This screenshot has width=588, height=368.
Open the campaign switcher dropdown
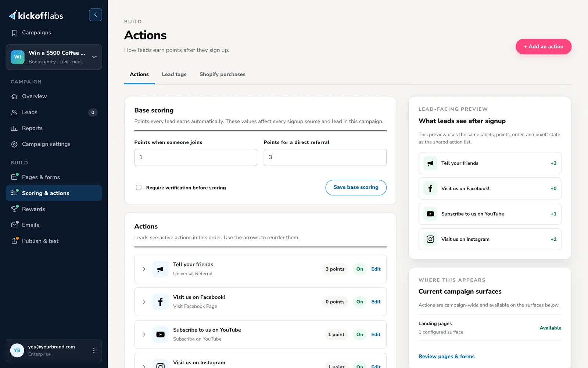click(54, 57)
